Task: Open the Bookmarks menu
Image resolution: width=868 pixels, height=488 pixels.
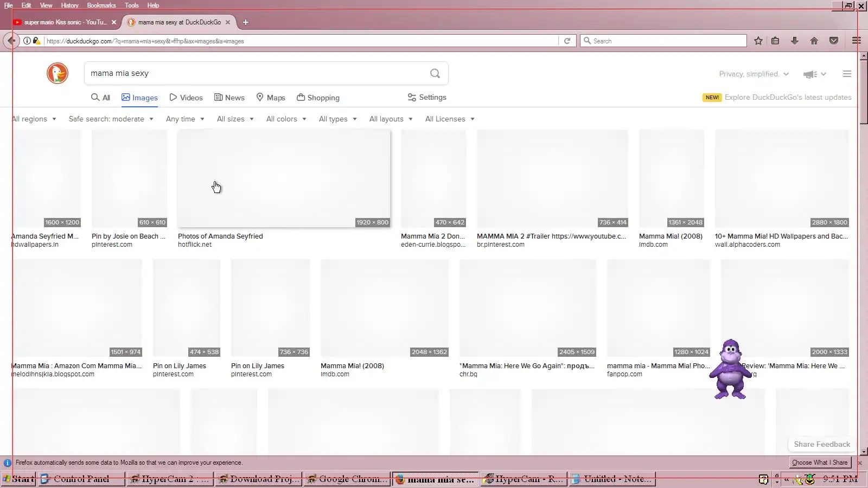Action: (101, 5)
